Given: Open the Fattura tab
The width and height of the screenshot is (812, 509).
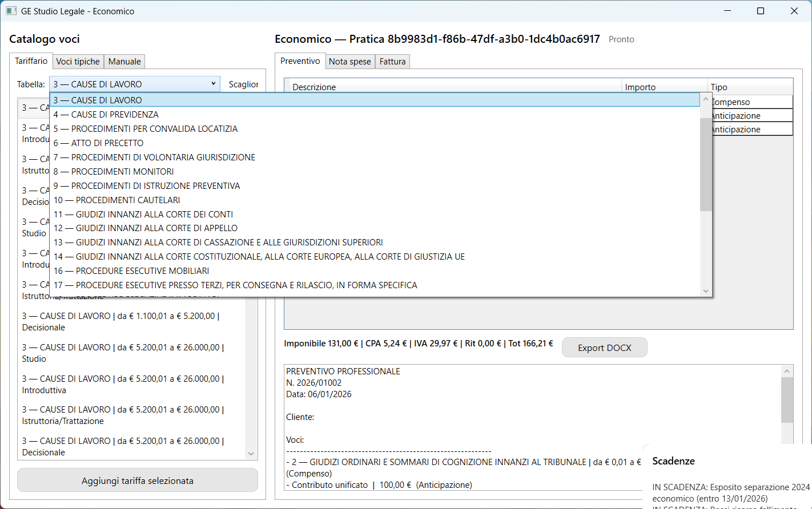Looking at the screenshot, I should 392,62.
